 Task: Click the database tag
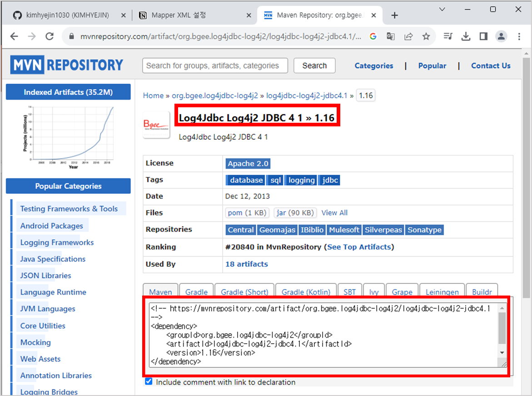pyautogui.click(x=246, y=180)
